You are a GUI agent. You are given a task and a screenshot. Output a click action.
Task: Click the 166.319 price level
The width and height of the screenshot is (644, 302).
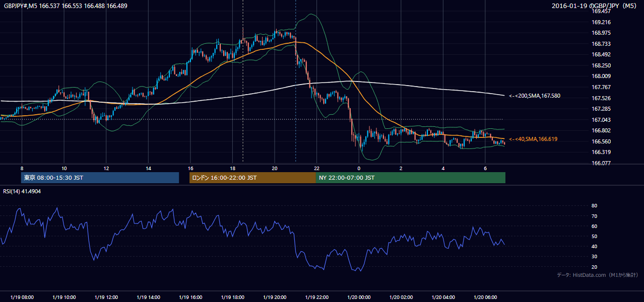[601, 152]
